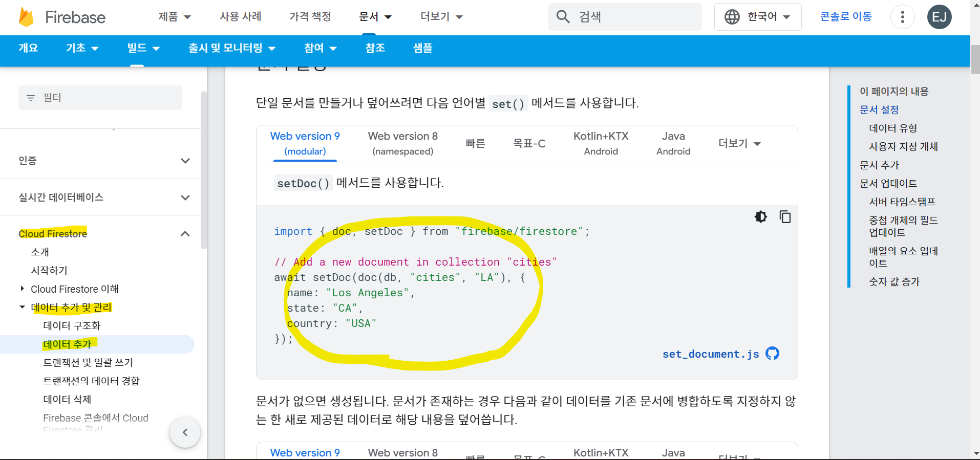
Task: Open the 빌드 dropdown
Action: point(143,48)
